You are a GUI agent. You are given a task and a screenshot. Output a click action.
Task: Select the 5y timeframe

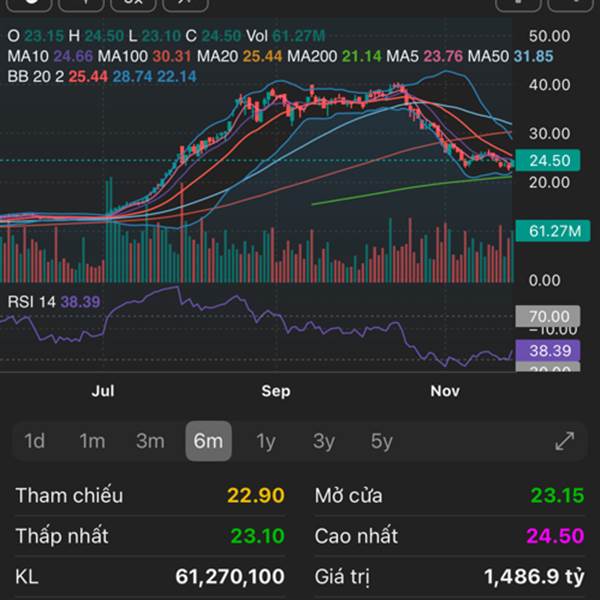coord(382,441)
